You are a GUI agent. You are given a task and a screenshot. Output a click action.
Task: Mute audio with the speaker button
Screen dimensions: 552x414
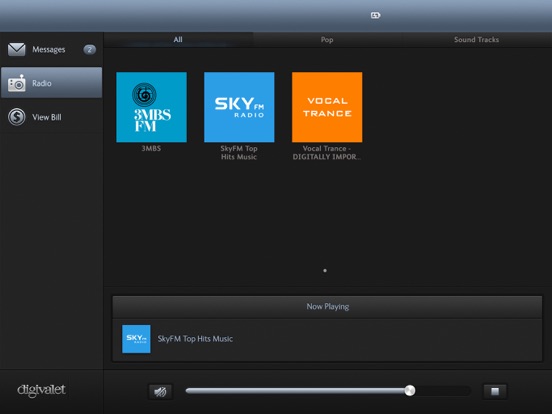(x=161, y=391)
